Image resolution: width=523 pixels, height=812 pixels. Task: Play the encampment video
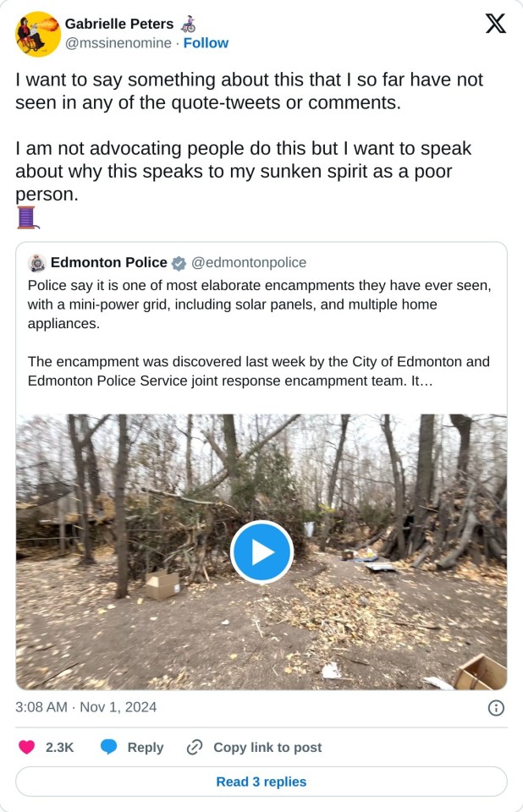(261, 552)
